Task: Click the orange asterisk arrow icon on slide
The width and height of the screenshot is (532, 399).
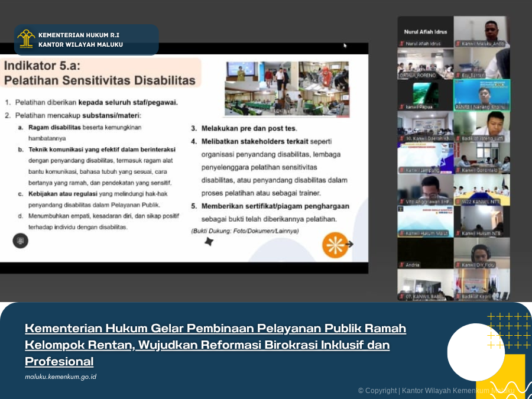Action: pyautogui.click(x=338, y=245)
